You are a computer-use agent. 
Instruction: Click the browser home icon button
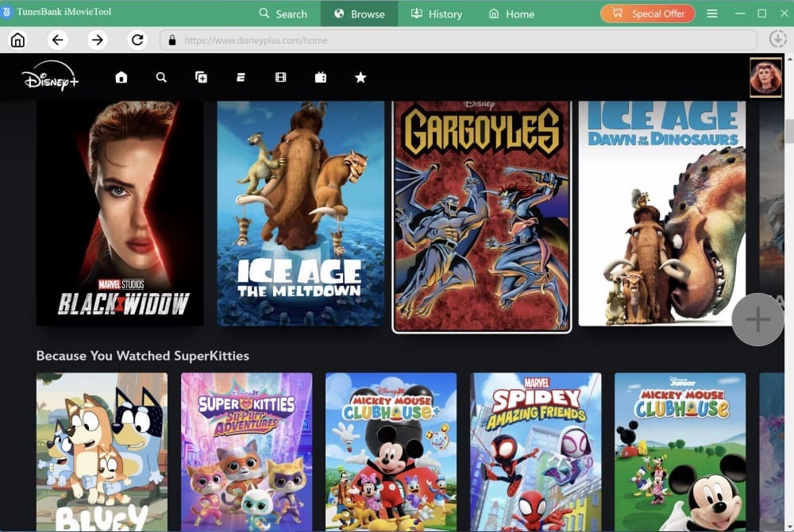17,40
